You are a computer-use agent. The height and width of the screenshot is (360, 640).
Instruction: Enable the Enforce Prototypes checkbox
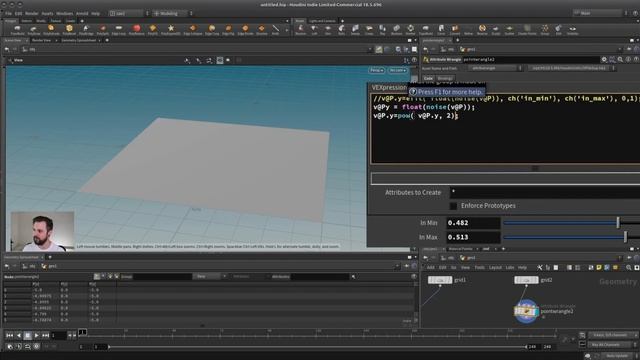click(x=453, y=206)
